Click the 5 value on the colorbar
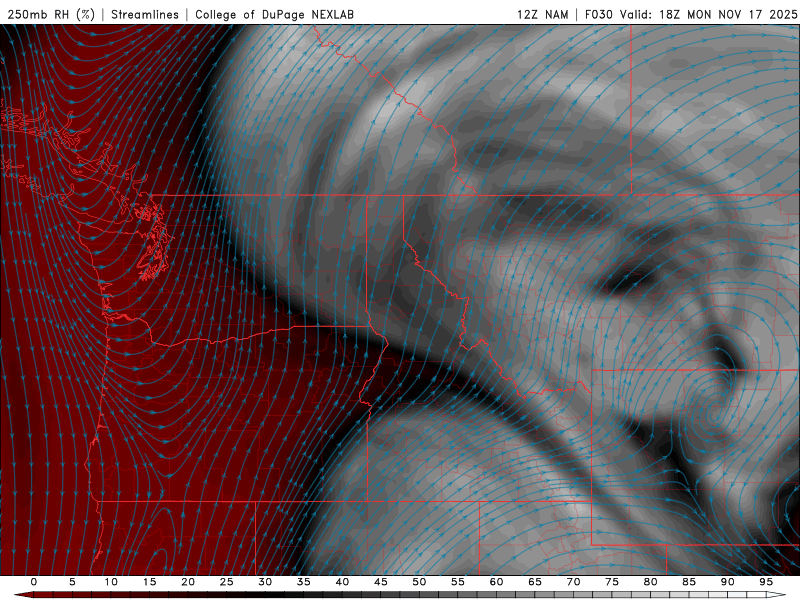Image resolution: width=800 pixels, height=600 pixels. pos(72,582)
